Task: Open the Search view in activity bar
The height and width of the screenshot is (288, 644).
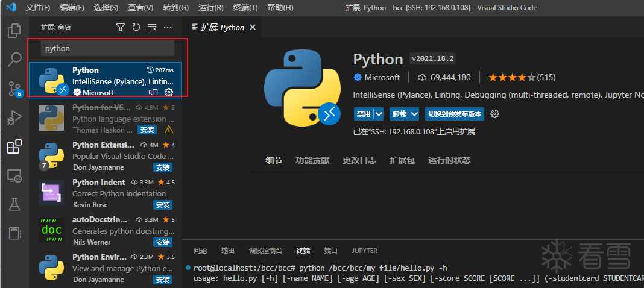Action: (14, 60)
